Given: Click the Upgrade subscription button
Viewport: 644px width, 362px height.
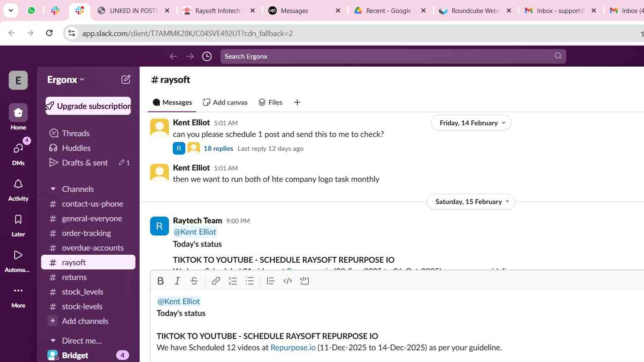Looking at the screenshot, I should point(88,106).
